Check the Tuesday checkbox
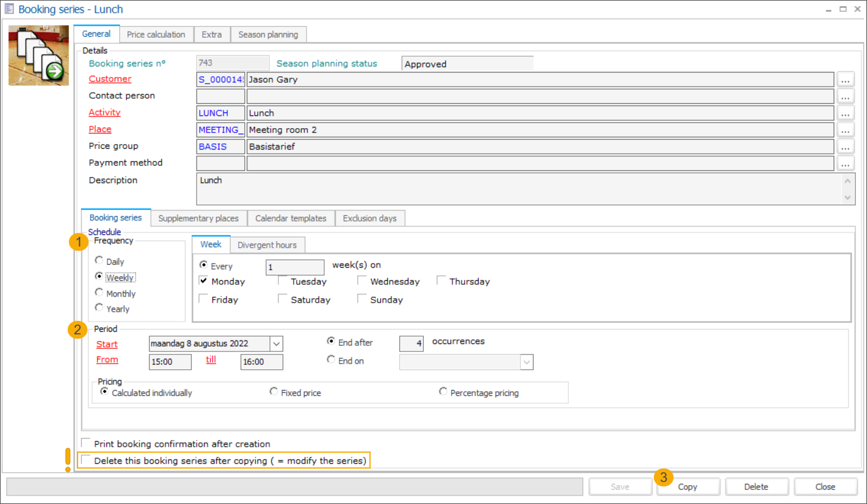Screen dimensions: 867x504 click(x=283, y=281)
